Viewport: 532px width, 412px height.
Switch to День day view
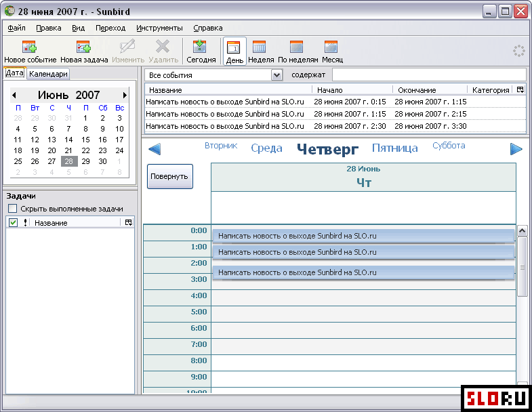tap(234, 52)
